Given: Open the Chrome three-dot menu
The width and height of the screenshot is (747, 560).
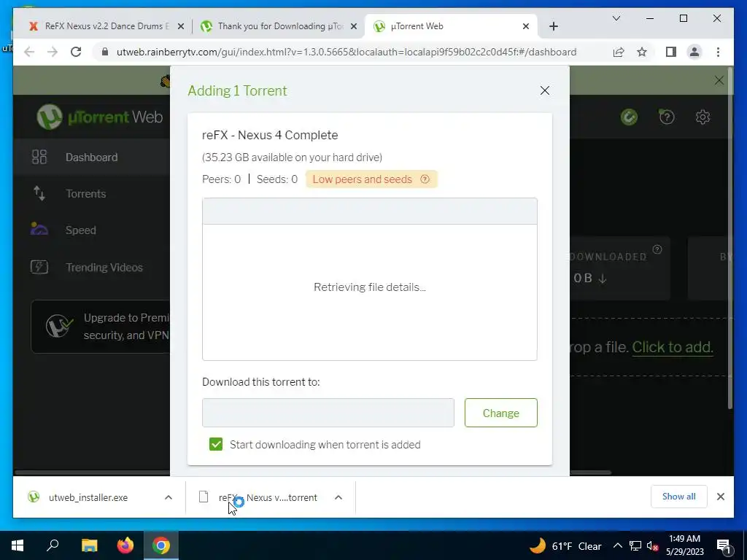Looking at the screenshot, I should (718, 52).
